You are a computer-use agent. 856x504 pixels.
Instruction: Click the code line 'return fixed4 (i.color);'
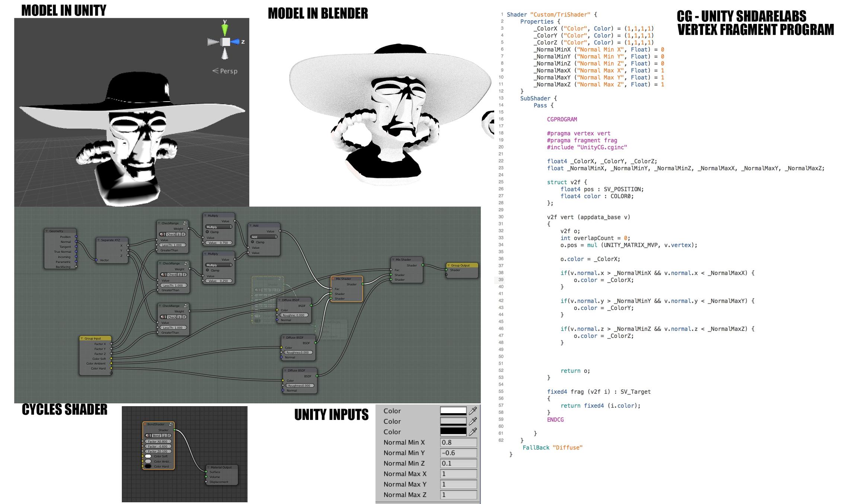pos(600,406)
